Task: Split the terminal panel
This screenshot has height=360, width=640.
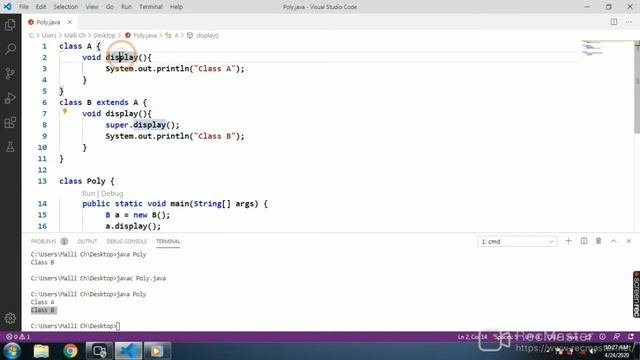Action: point(584,241)
